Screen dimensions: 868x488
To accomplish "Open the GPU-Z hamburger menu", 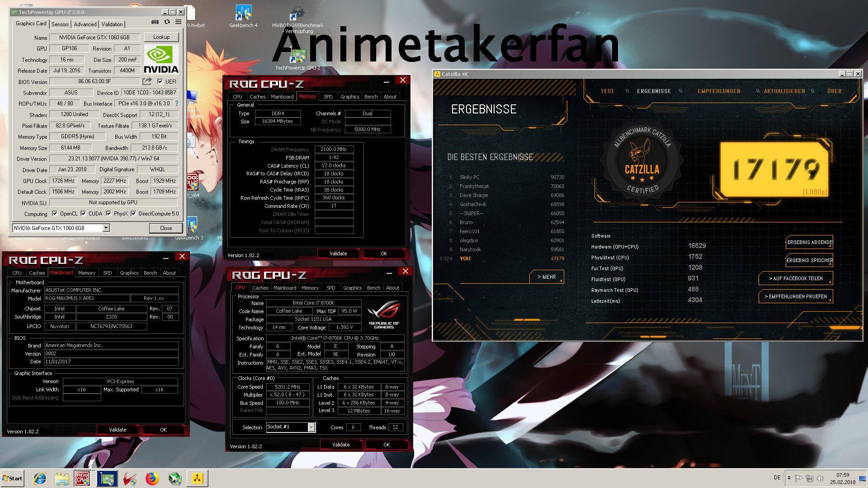I will (179, 22).
